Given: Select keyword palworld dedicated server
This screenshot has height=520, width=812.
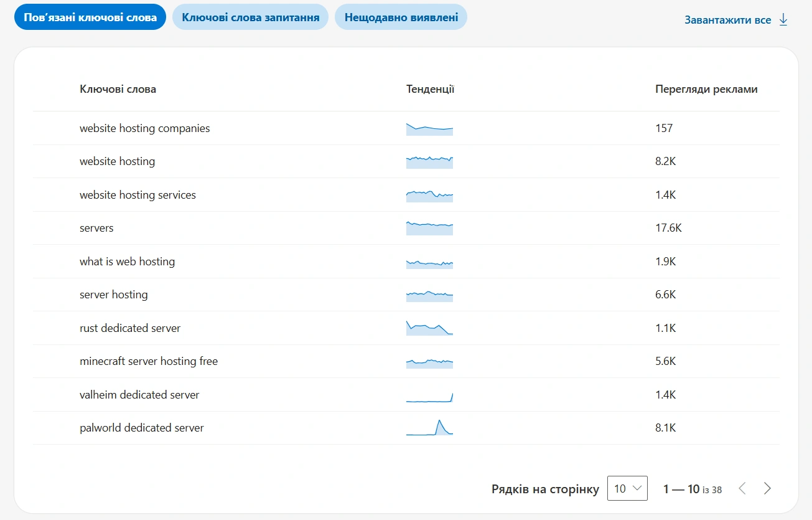Looking at the screenshot, I should coord(142,428).
